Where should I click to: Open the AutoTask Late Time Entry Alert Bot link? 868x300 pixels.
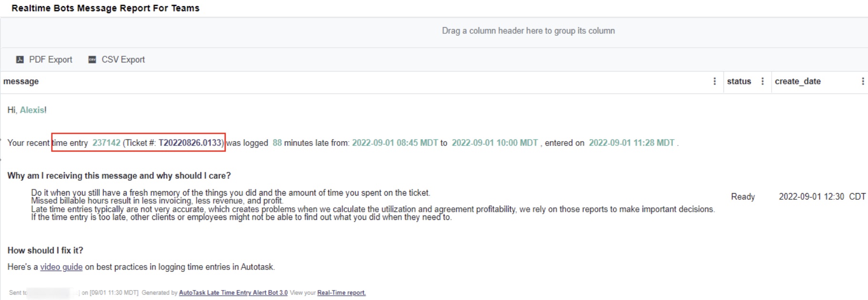pos(233,293)
